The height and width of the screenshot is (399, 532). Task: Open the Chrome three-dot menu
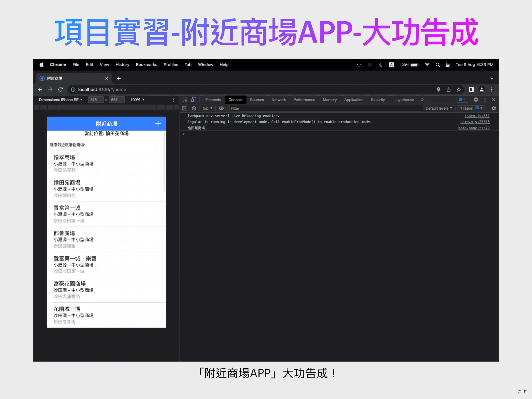(x=492, y=89)
